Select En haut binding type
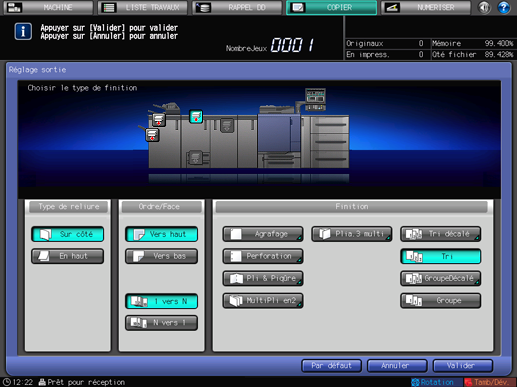Screen dimensions: 517x387 [x=68, y=256]
